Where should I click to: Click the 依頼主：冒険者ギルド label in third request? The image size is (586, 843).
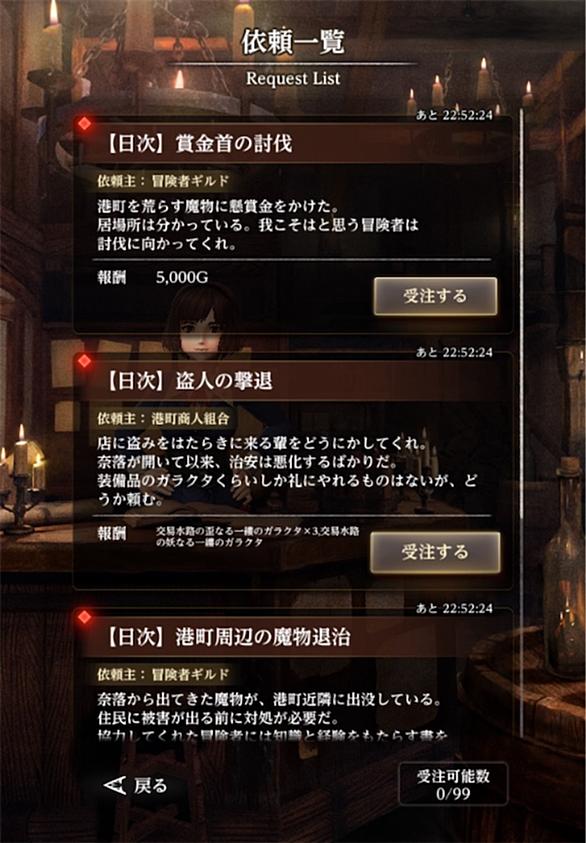(163, 674)
